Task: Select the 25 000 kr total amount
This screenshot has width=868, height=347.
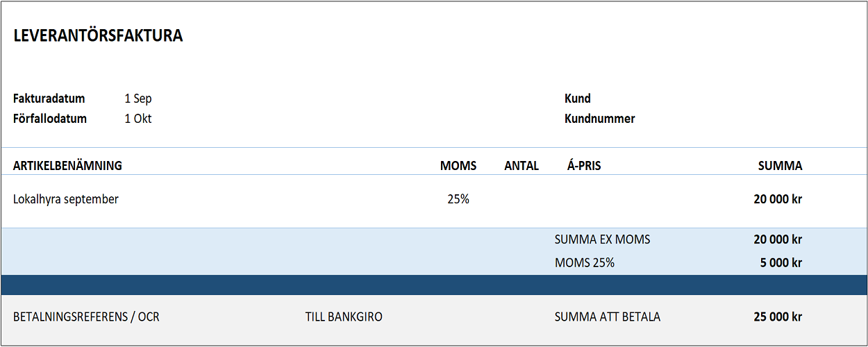Action: coord(778,317)
